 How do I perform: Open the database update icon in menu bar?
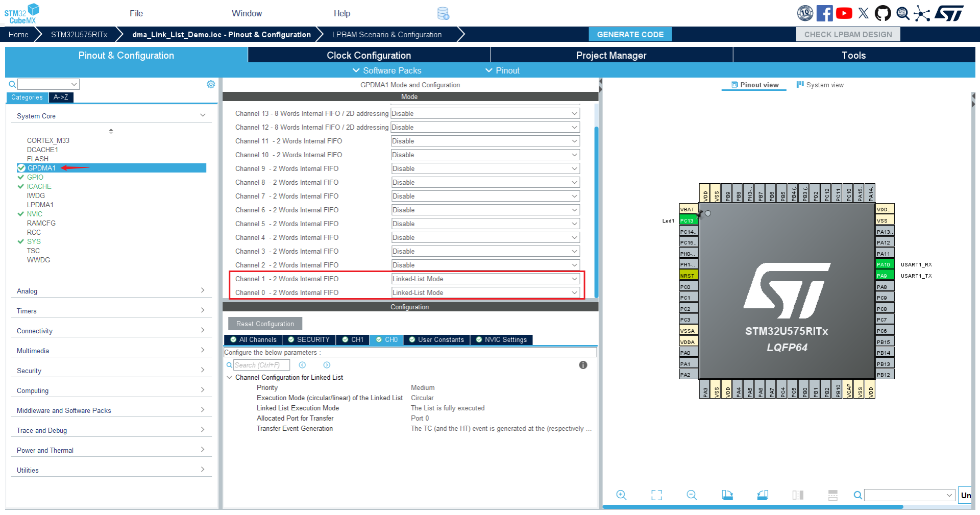coord(443,13)
